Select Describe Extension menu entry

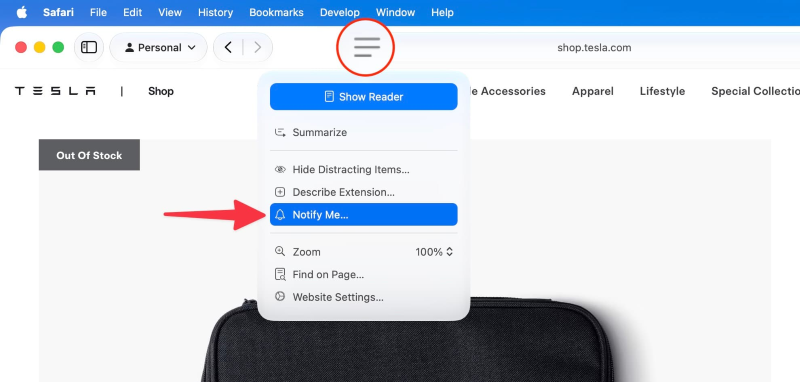click(x=364, y=192)
